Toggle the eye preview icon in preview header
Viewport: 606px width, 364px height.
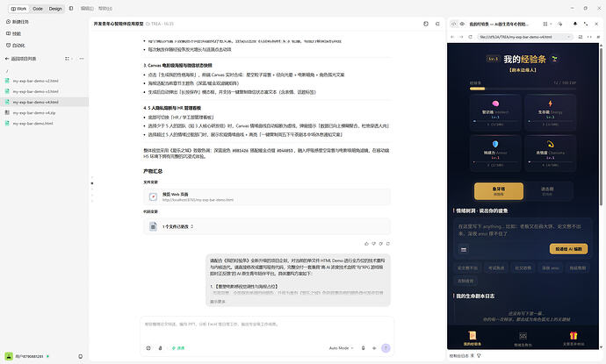(462, 24)
